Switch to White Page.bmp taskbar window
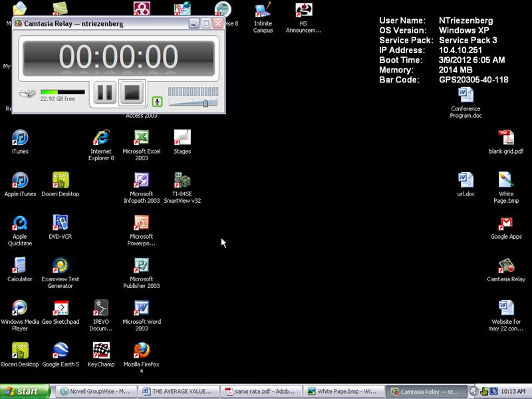Viewport: 532px width, 399px height. (344, 392)
